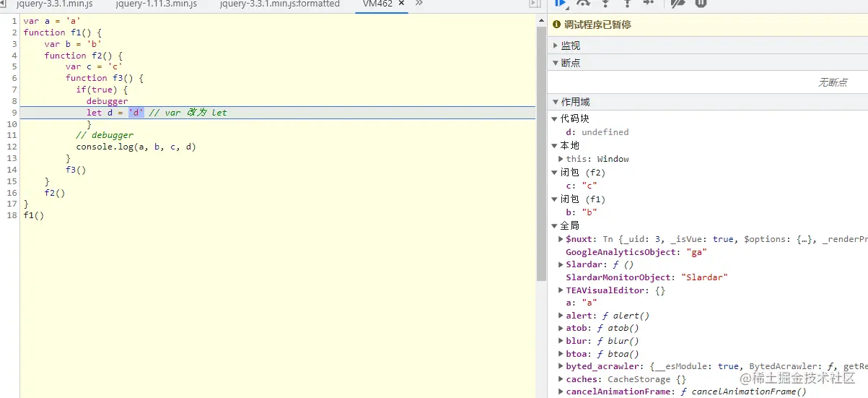
Task: Click the code editor scrollbar up arrow
Action: pyautogui.click(x=542, y=22)
